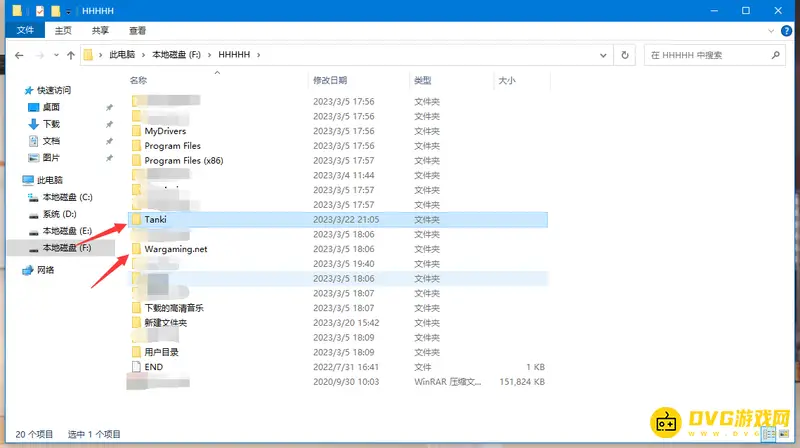Maximize the HHHHH window

(x=745, y=11)
